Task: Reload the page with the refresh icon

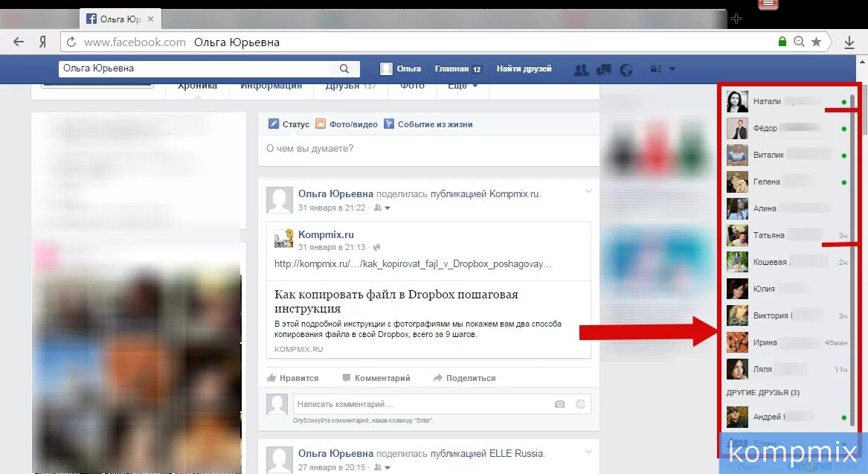Action: click(71, 42)
